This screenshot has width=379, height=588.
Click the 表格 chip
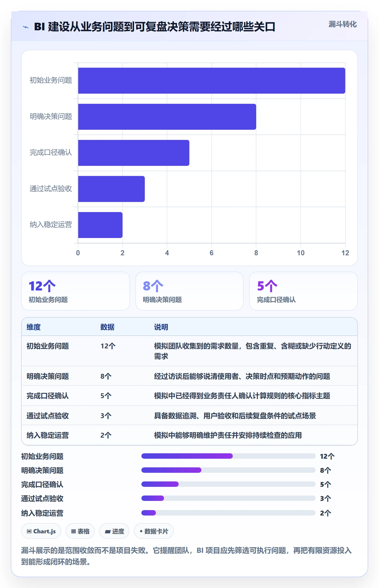point(80,531)
